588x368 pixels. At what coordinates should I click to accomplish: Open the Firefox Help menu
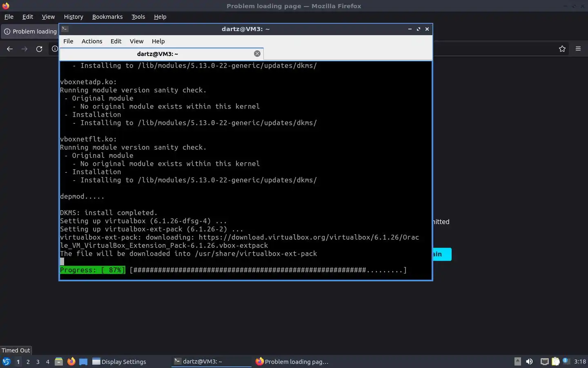click(160, 17)
